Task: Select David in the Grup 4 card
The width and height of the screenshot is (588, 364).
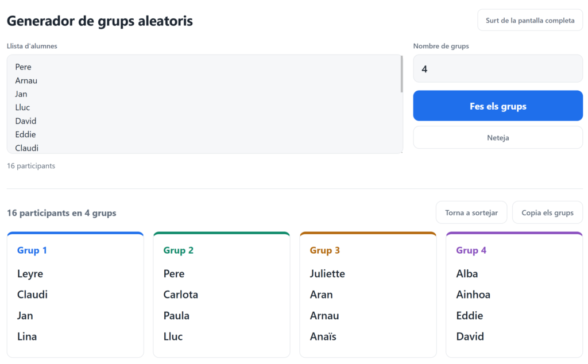Action: (470, 336)
